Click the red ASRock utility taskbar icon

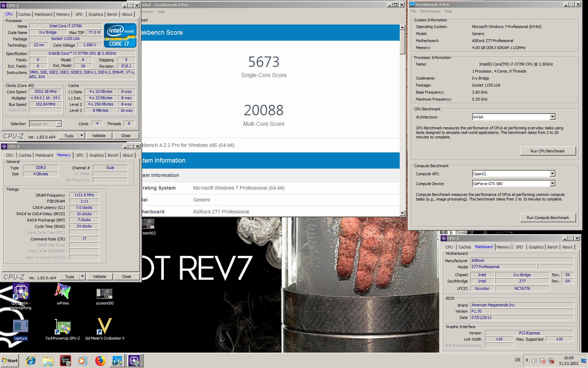pyautogui.click(x=65, y=361)
